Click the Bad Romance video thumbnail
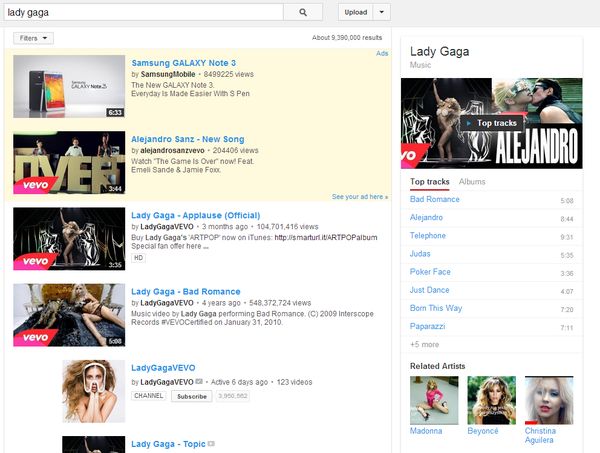Viewport: 600px width, 453px height. coord(69,315)
